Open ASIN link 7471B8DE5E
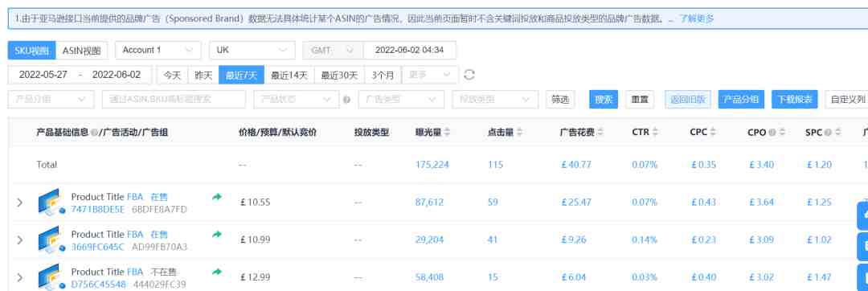This screenshot has height=291, width=868. (x=98, y=209)
